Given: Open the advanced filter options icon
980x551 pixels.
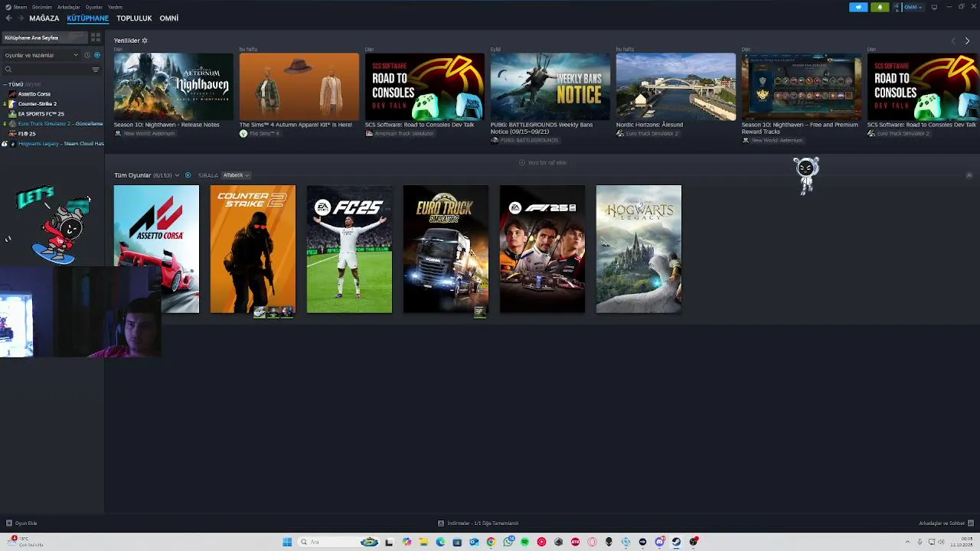Looking at the screenshot, I should (96, 70).
